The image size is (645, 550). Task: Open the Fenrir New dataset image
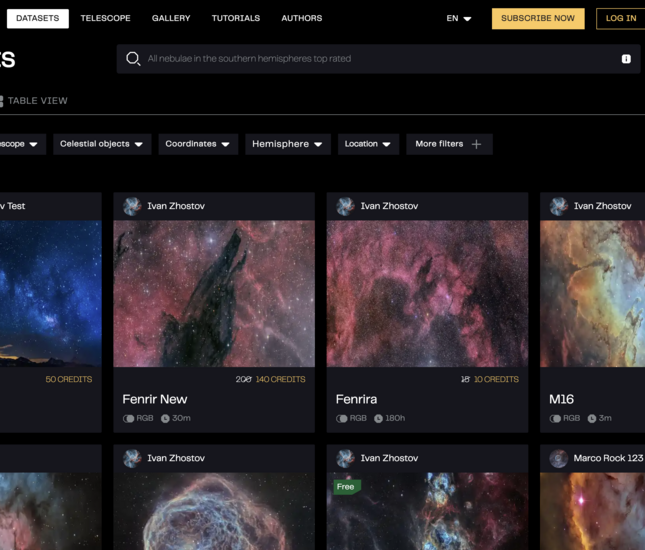(214, 293)
